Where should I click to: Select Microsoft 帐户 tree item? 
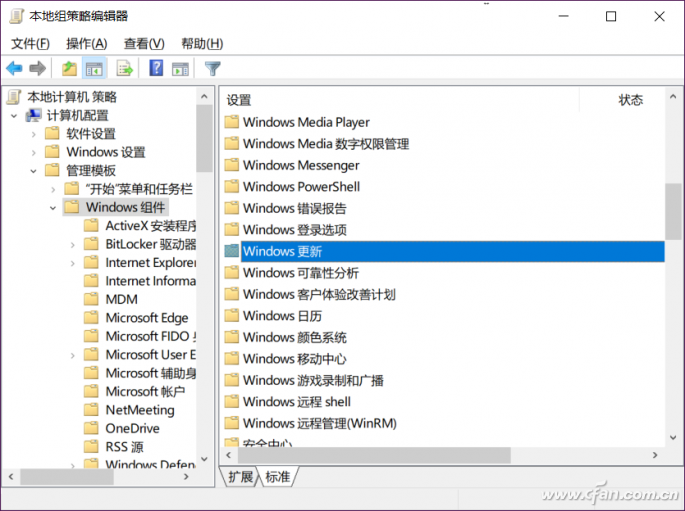[145, 391]
